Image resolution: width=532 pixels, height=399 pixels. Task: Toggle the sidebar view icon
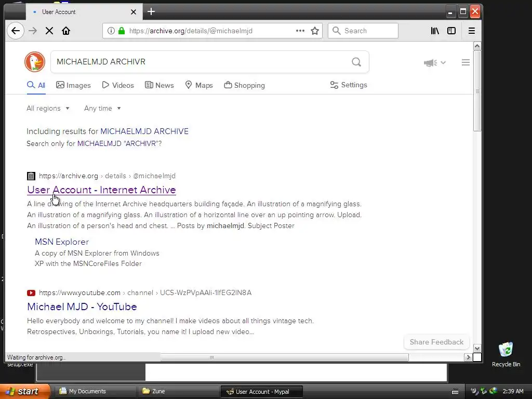(451, 31)
